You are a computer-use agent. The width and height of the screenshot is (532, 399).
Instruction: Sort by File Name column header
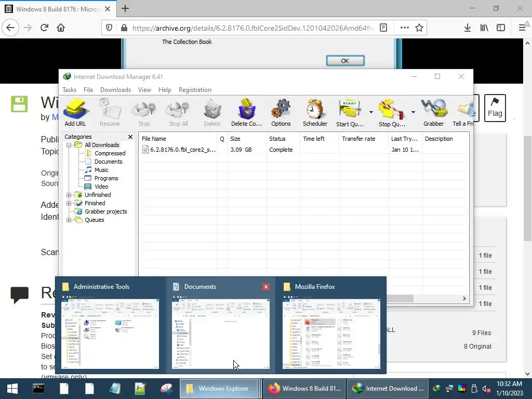pos(178,139)
